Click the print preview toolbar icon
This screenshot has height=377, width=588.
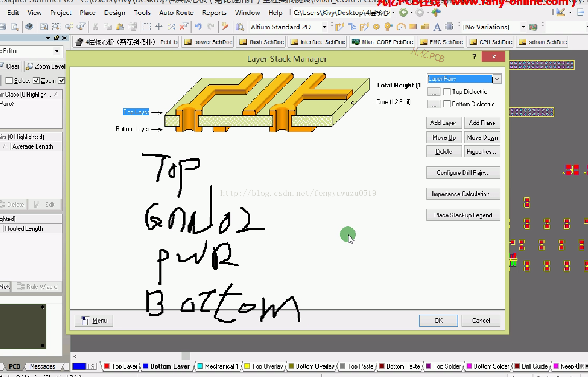[14, 27]
